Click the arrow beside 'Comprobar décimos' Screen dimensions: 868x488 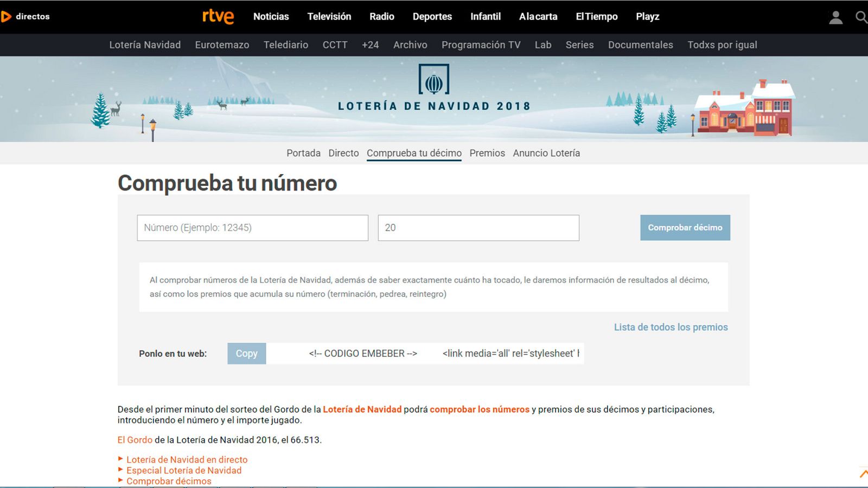120,481
